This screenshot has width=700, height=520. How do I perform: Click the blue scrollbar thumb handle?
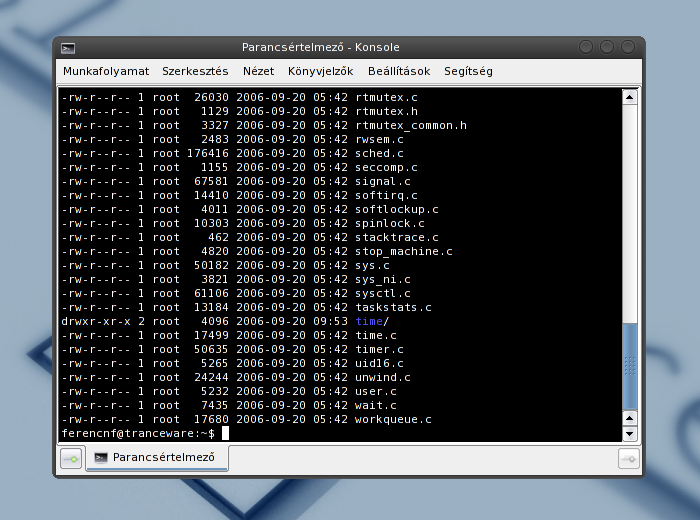coord(629,366)
